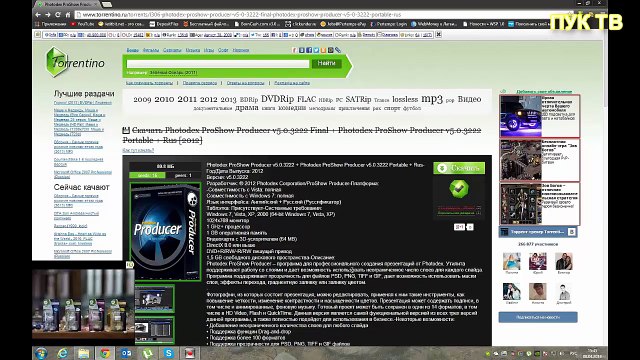Open the Музыка menu item

click(193, 50)
